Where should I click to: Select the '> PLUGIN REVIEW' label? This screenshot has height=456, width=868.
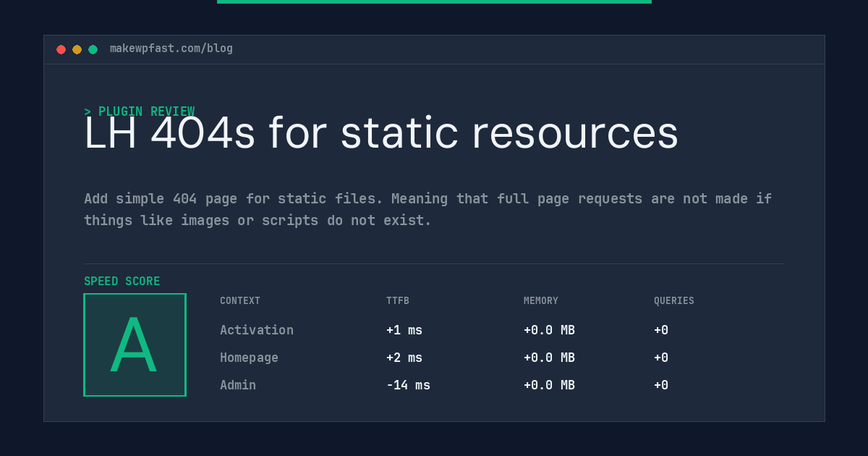click(x=140, y=111)
